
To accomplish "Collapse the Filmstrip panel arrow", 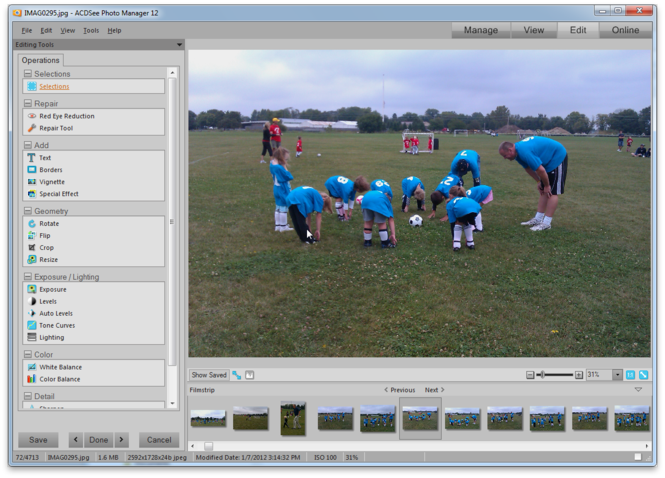I will coord(638,389).
